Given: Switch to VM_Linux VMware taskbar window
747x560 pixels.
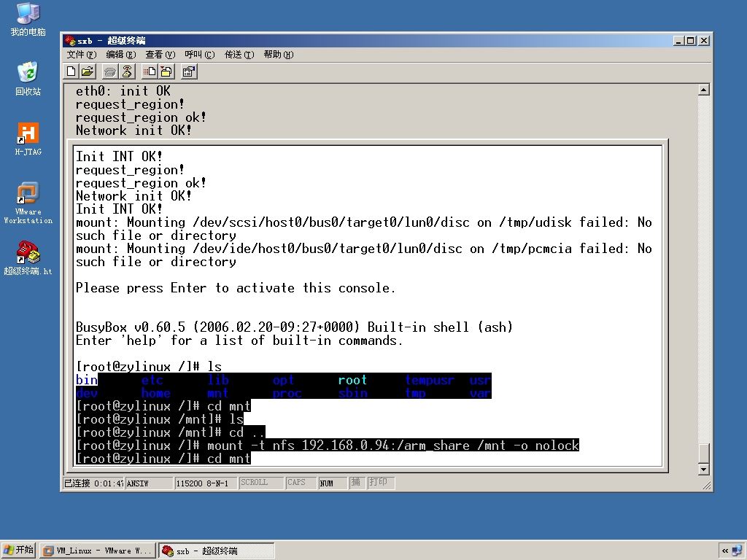Looking at the screenshot, I should tap(98, 551).
